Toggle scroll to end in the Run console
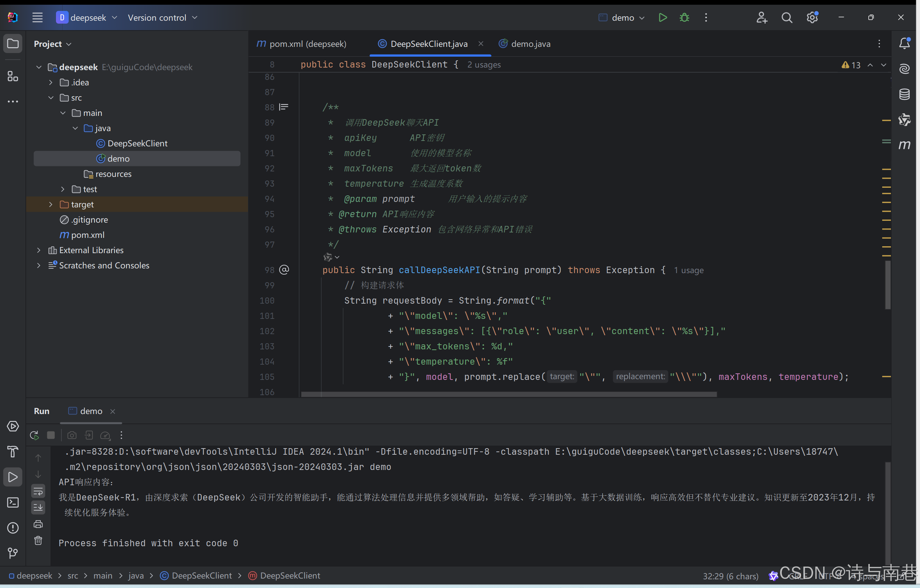The height and width of the screenshot is (588, 920). 38,507
